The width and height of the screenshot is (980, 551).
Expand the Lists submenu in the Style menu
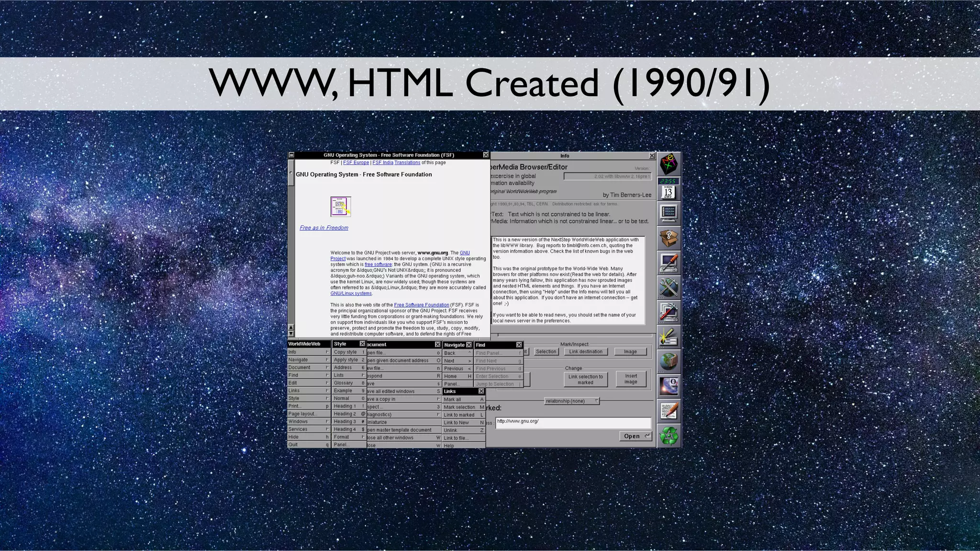point(349,375)
